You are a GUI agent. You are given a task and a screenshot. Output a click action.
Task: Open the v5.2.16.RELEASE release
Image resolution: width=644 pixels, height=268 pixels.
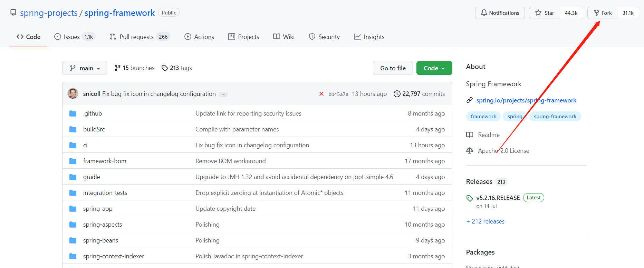498,198
